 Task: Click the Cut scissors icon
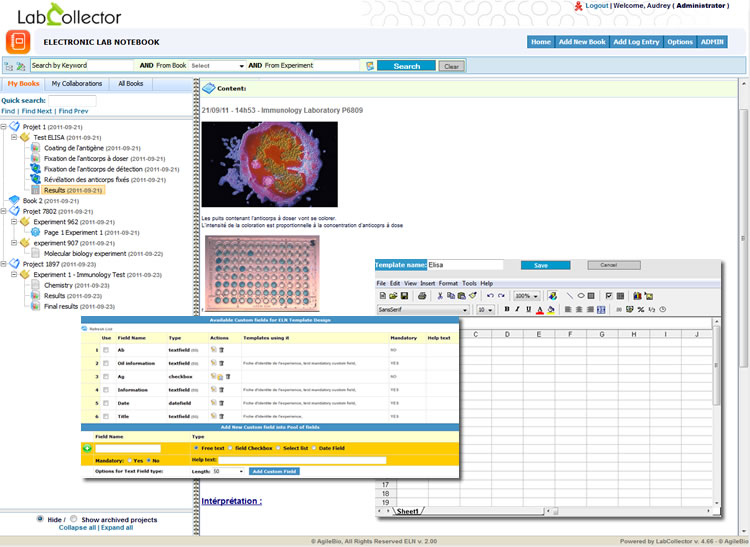pyautogui.click(x=440, y=296)
